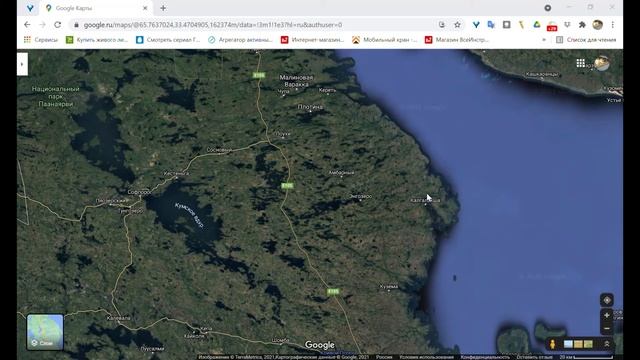640x360 pixels.
Task: Open the Google account avatar on the map
Action: coord(602,63)
